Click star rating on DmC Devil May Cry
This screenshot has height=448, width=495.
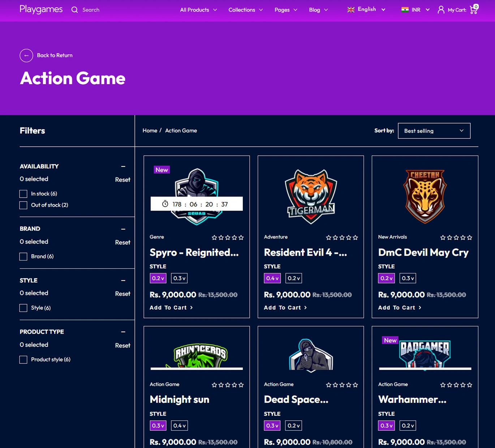click(x=456, y=237)
